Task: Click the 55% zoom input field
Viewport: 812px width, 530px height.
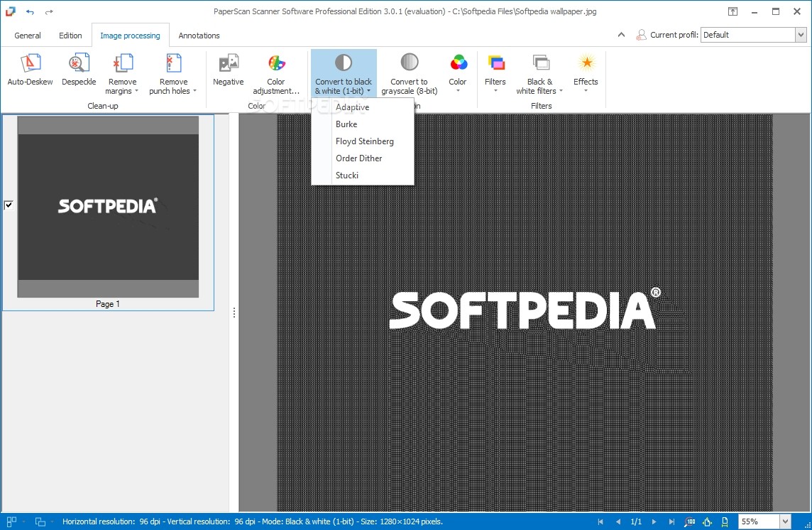Action: pyautogui.click(x=759, y=521)
